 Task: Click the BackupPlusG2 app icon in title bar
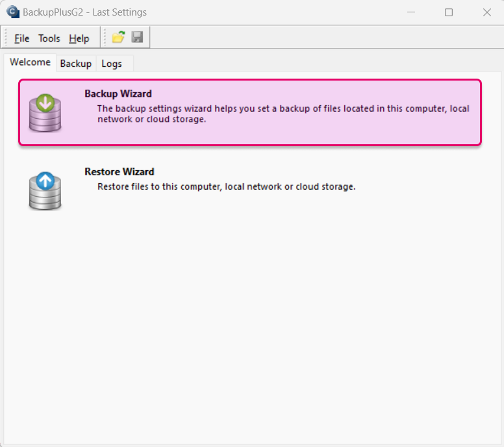pyautogui.click(x=13, y=12)
